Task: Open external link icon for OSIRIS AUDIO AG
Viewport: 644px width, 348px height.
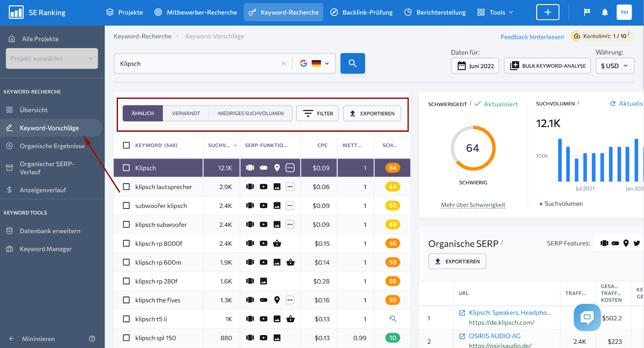Action: (x=462, y=336)
